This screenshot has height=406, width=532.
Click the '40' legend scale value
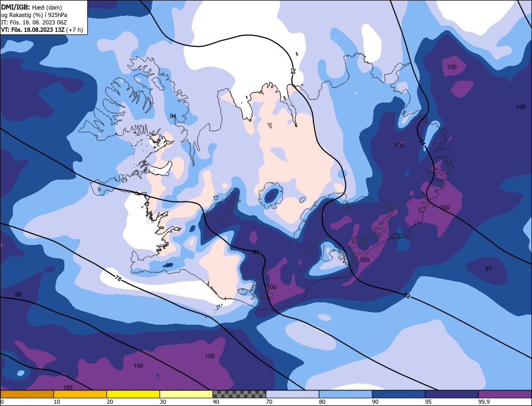coord(216,402)
